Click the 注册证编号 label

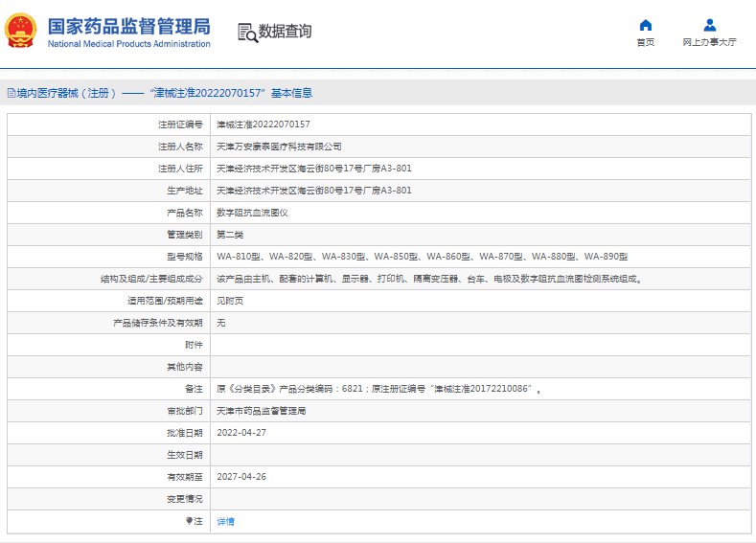180,124
